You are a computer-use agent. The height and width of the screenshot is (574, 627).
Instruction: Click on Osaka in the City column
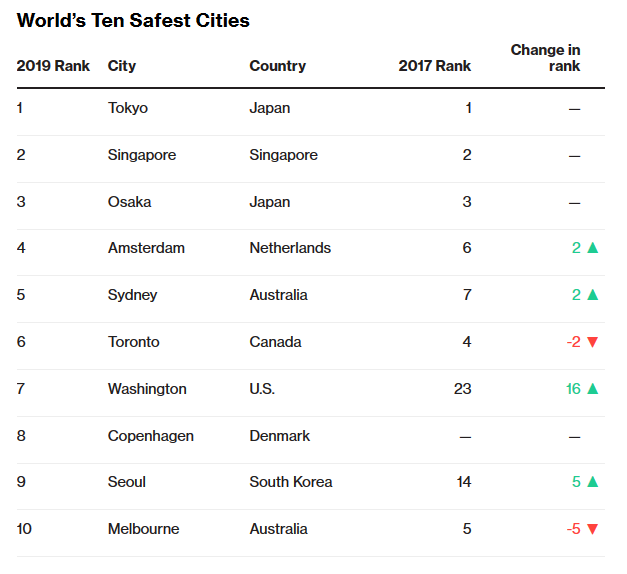(130, 202)
